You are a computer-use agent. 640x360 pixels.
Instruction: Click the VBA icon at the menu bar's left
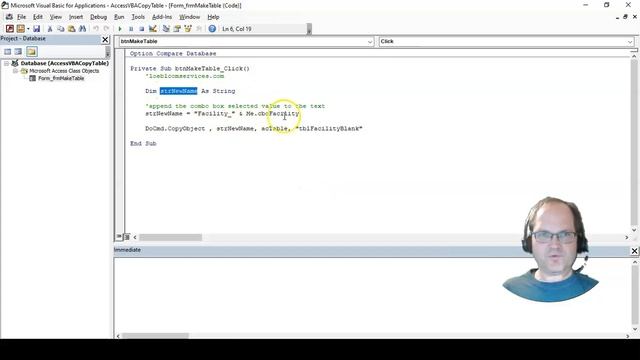click(9, 17)
